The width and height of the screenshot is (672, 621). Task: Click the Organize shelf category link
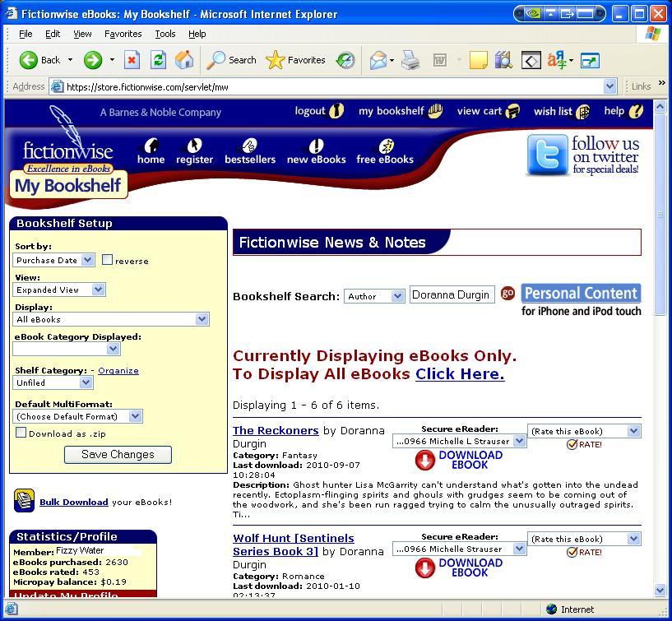(x=118, y=370)
